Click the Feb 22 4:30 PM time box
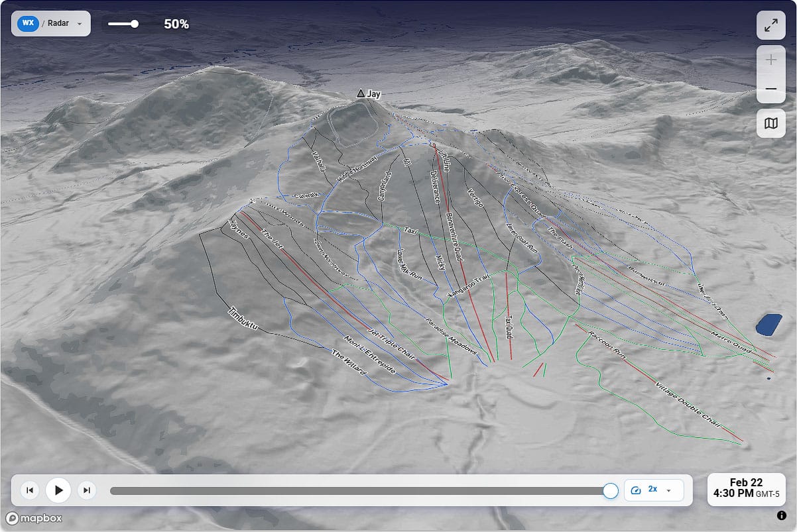The width and height of the screenshot is (797, 532). (x=747, y=488)
